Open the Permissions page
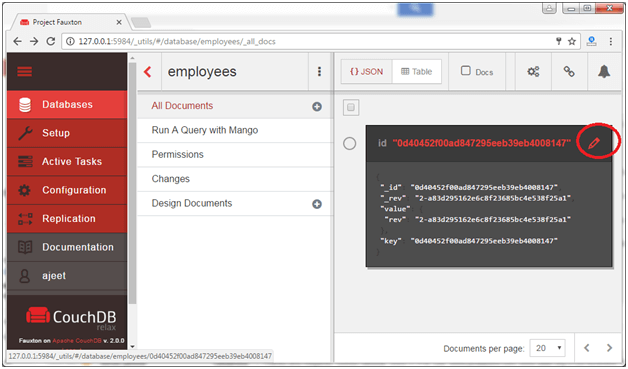 click(x=177, y=155)
